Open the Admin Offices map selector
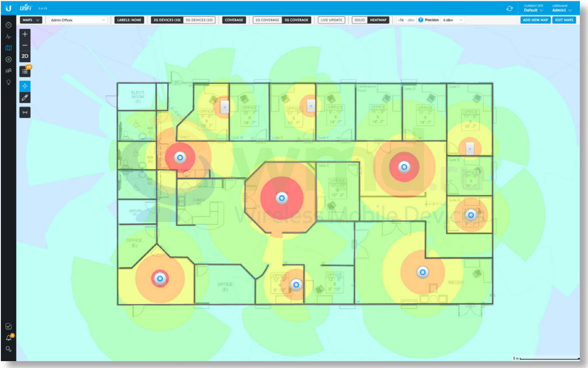 (78, 20)
